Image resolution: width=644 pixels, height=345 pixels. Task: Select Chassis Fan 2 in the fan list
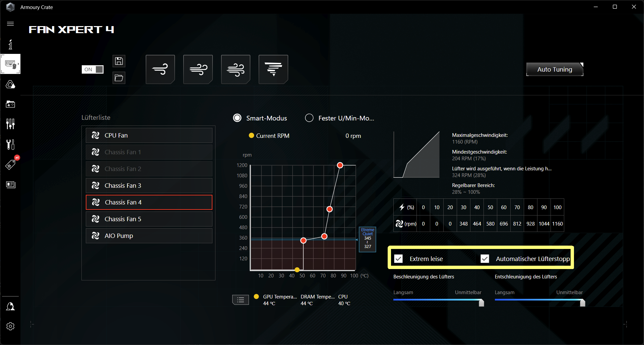click(x=149, y=169)
